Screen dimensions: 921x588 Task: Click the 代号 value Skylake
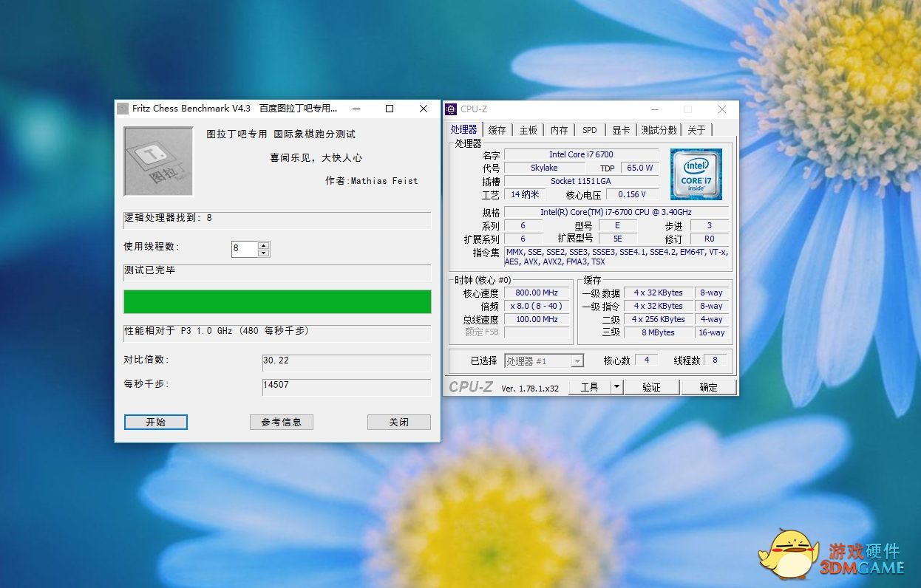(x=544, y=168)
